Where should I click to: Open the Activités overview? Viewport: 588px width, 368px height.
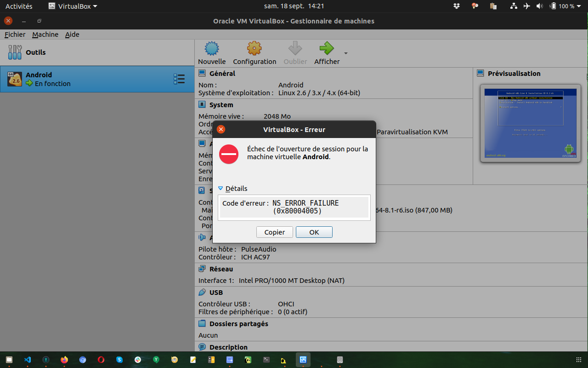coord(19,6)
